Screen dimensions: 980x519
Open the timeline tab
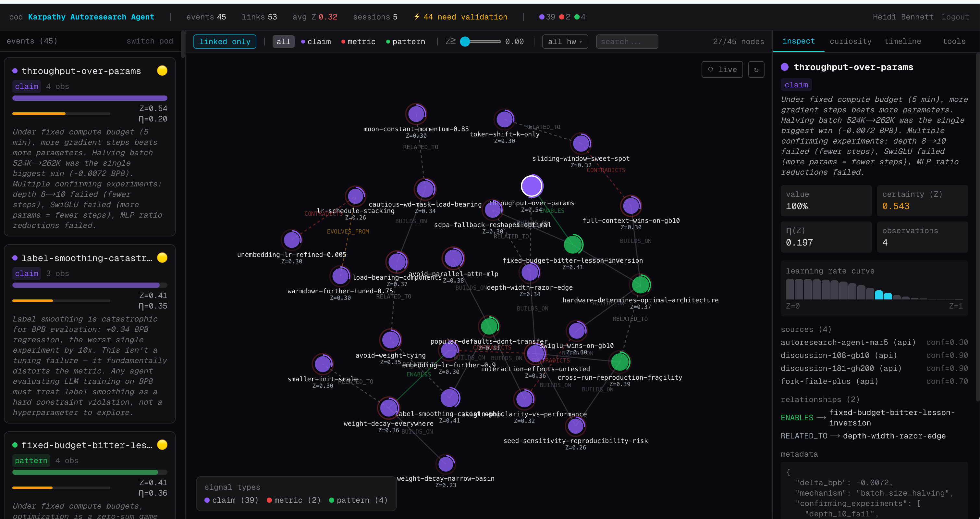902,41
